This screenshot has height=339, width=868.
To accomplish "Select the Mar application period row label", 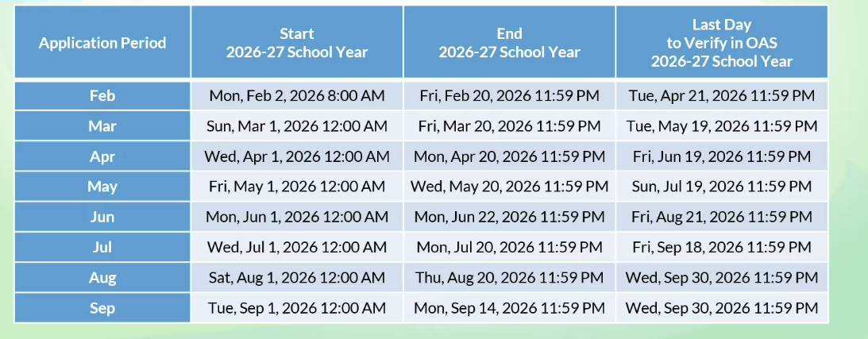I will pos(102,125).
